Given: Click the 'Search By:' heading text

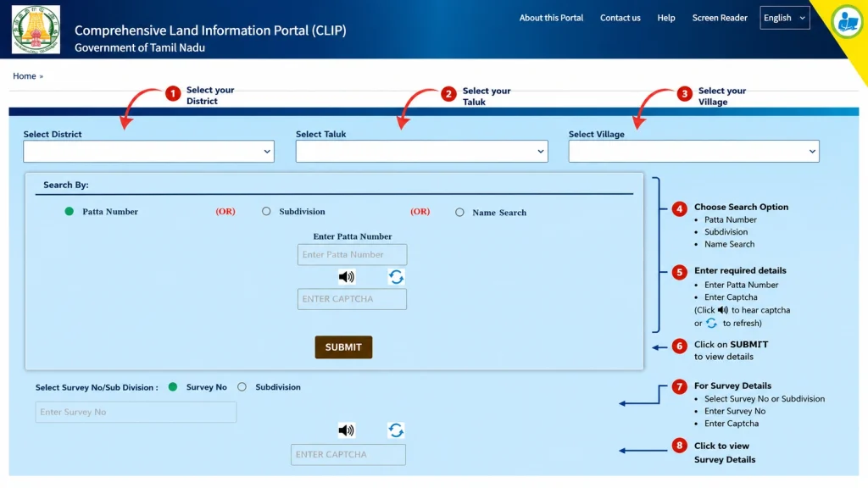Looking at the screenshot, I should [66, 185].
